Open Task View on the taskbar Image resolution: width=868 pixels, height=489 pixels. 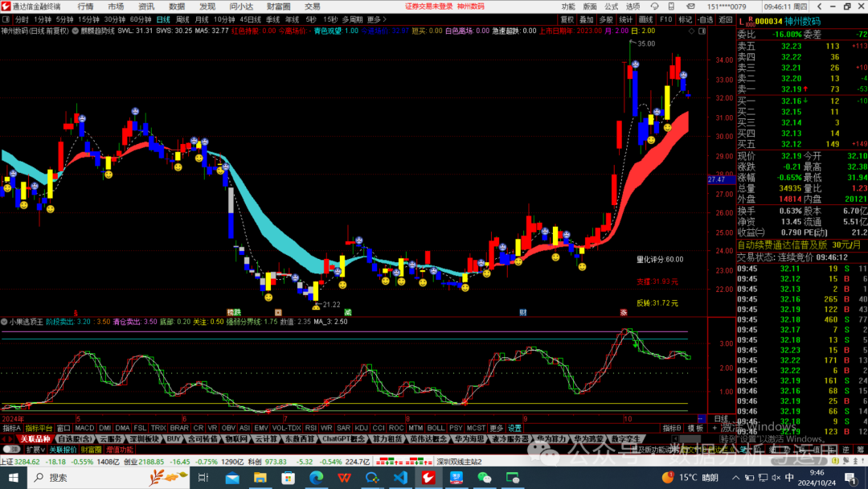point(203,478)
